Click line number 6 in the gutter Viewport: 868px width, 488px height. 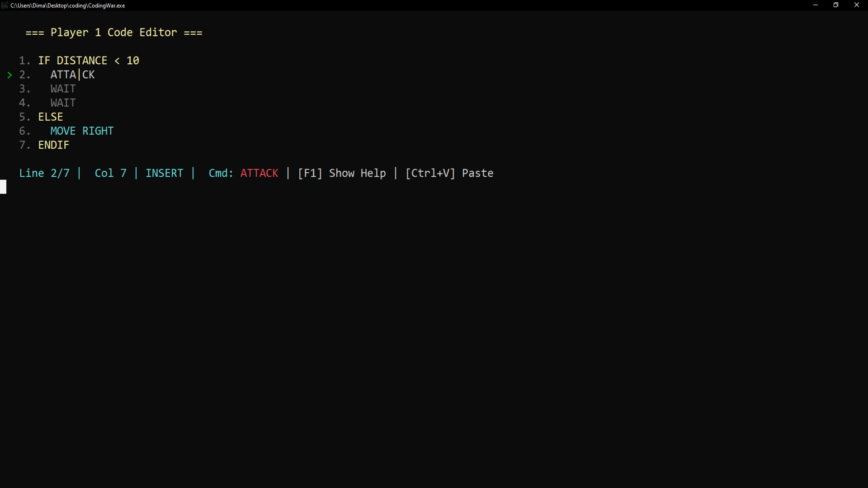24,131
